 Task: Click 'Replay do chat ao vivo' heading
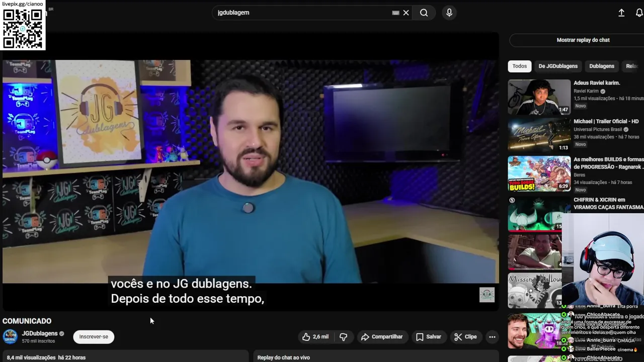point(283,357)
